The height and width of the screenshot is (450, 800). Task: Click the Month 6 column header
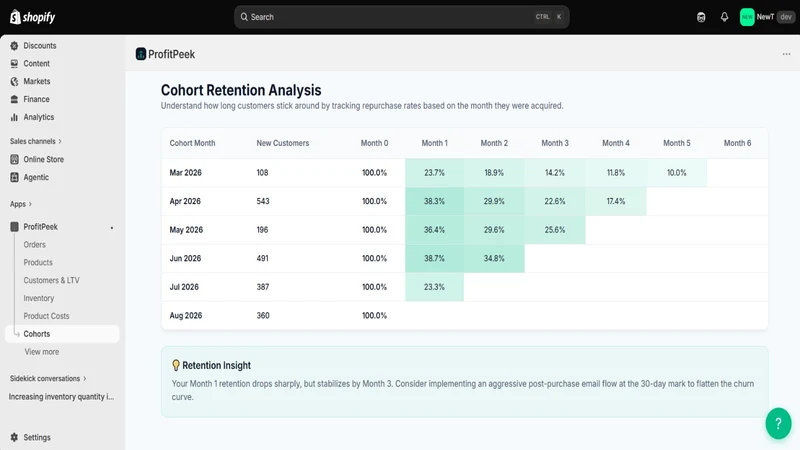tap(737, 143)
